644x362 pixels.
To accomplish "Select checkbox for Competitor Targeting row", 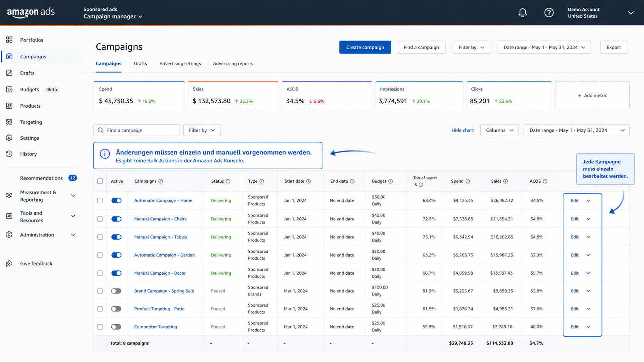I will (x=100, y=327).
